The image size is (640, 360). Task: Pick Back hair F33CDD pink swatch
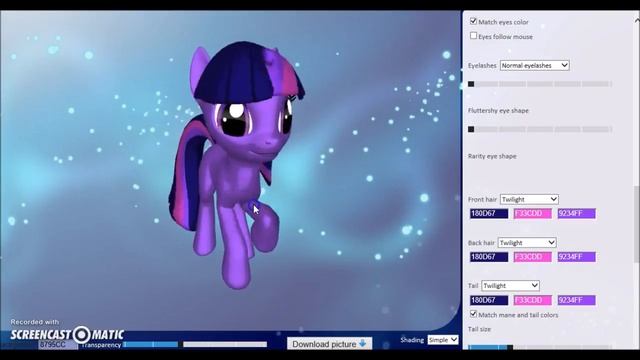[533, 257]
